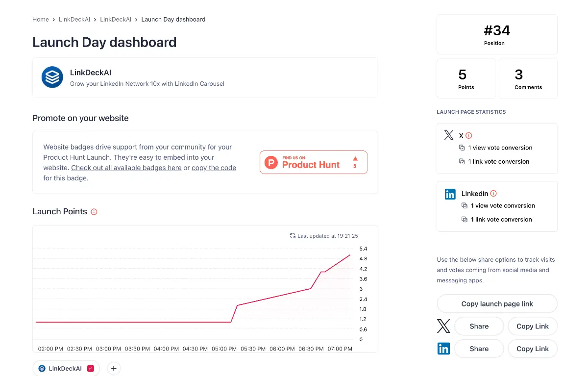Open the Check out all available badges link
Viewport: 588px width, 376px height.
tap(126, 168)
